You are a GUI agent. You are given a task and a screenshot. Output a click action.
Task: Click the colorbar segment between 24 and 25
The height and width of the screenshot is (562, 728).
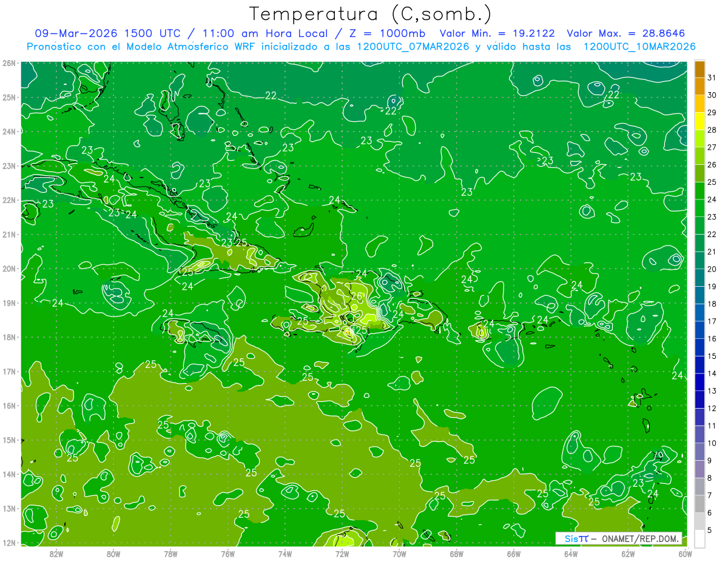[699, 191]
